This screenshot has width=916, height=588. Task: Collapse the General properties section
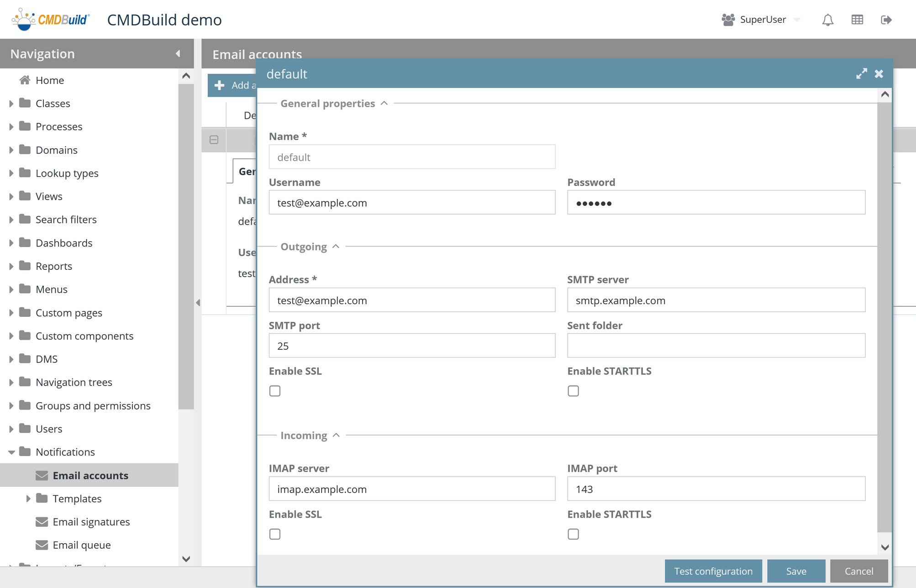384,104
